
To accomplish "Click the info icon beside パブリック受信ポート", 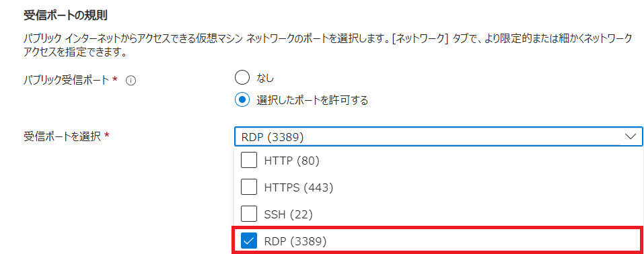I will (130, 81).
